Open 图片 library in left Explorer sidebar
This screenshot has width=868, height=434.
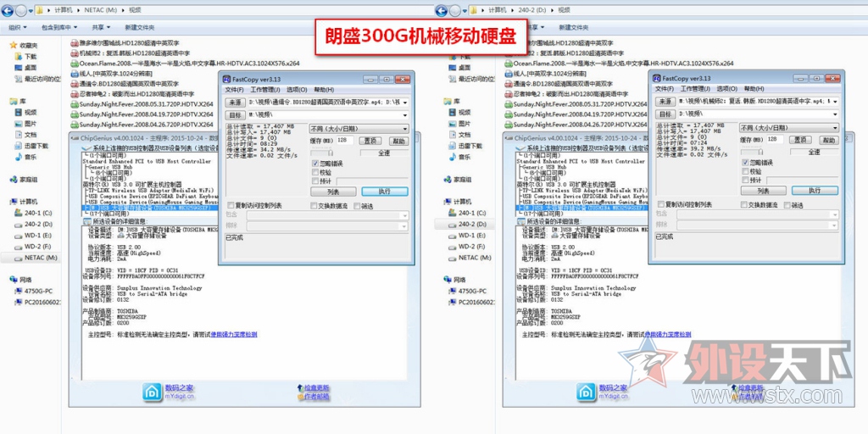(25, 124)
